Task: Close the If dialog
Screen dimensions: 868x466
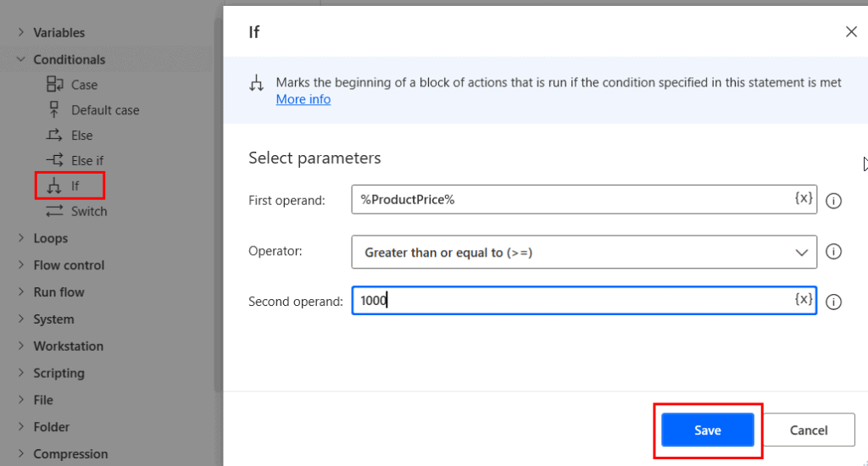Action: pos(851,31)
